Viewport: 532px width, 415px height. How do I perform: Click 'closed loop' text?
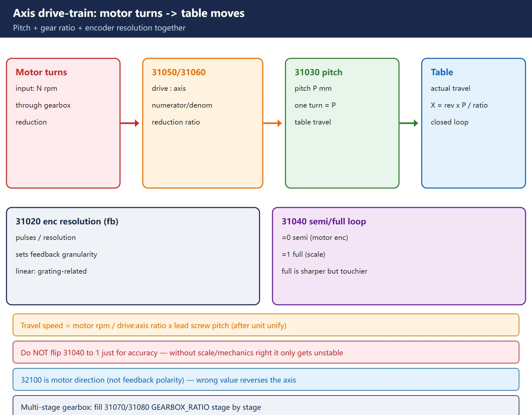pyautogui.click(x=449, y=122)
